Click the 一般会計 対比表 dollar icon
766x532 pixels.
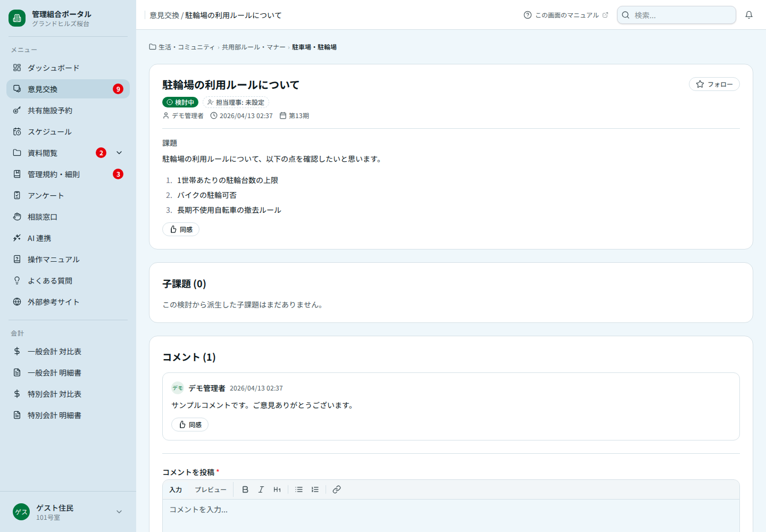click(17, 351)
